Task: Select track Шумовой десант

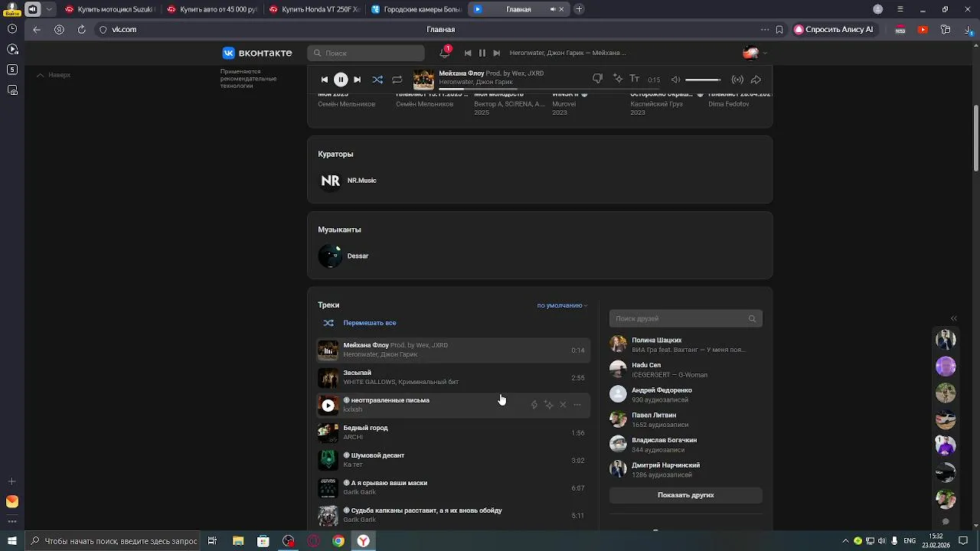Action: [452, 461]
